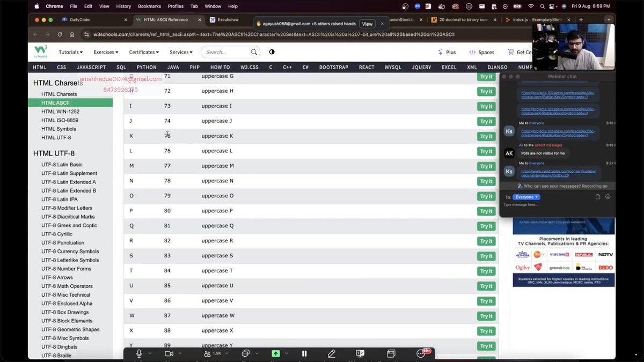This screenshot has width=644, height=362.
Task: Select MYSQL in the topic bar
Action: (x=393, y=68)
